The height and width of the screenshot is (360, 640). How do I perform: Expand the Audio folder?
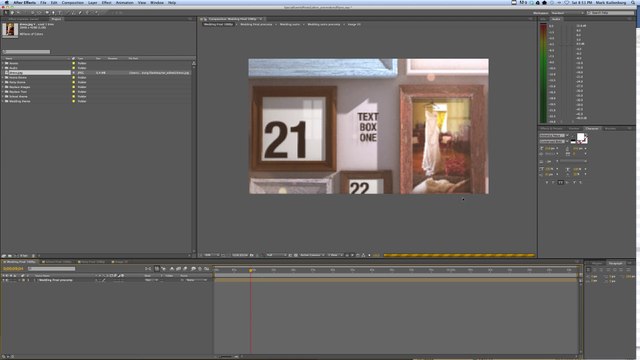click(3, 68)
